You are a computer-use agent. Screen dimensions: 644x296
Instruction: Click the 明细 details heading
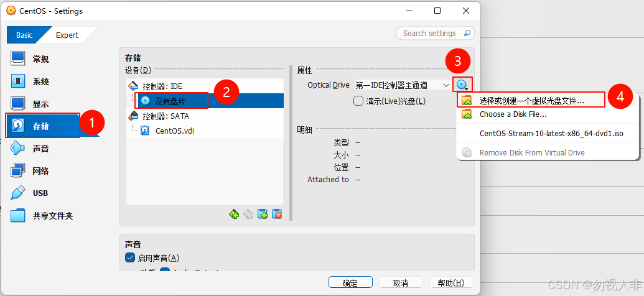(x=304, y=130)
